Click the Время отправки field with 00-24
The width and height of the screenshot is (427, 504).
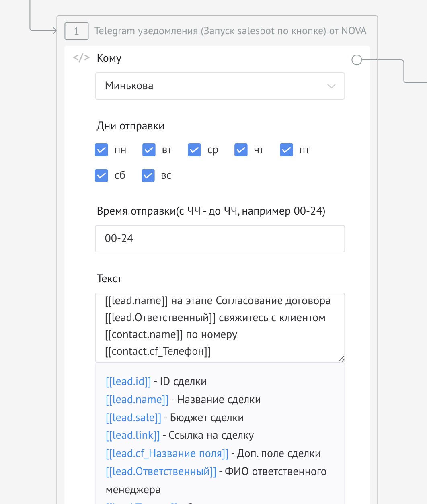[x=220, y=239]
